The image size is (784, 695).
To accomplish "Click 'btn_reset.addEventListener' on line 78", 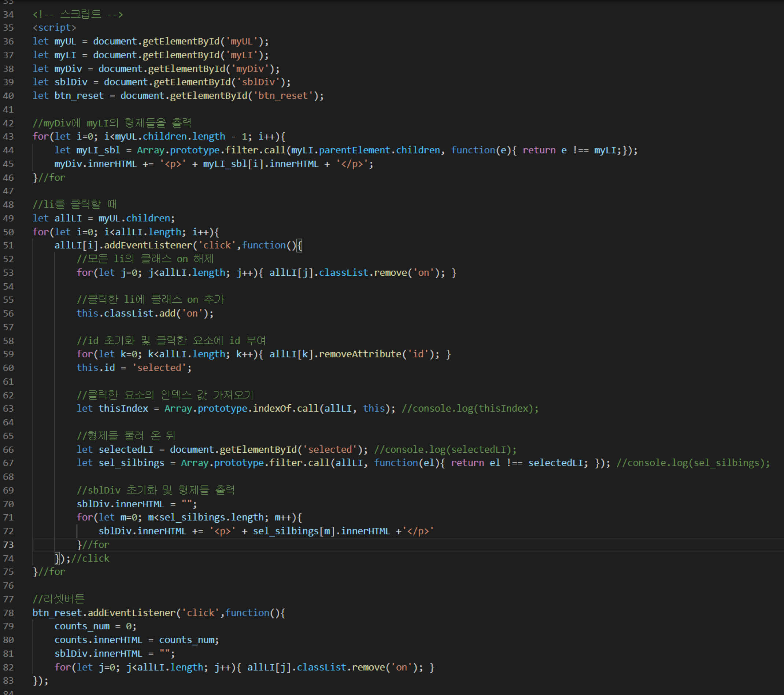I will click(104, 613).
